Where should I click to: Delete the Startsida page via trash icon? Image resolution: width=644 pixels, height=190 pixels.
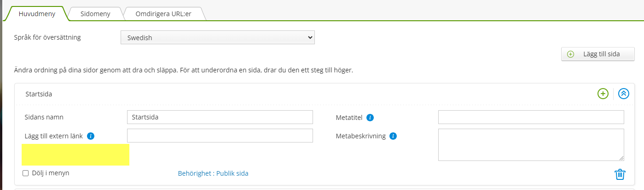(x=620, y=174)
